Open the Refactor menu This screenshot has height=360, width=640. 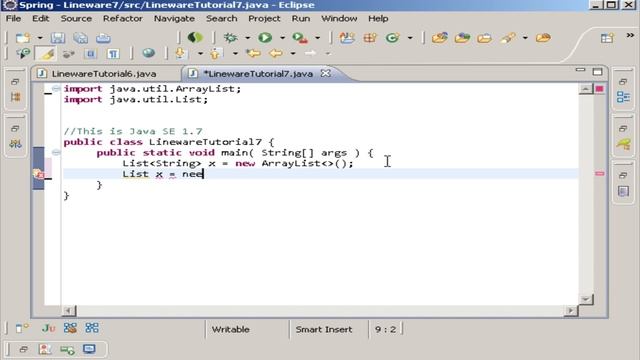(x=122, y=18)
